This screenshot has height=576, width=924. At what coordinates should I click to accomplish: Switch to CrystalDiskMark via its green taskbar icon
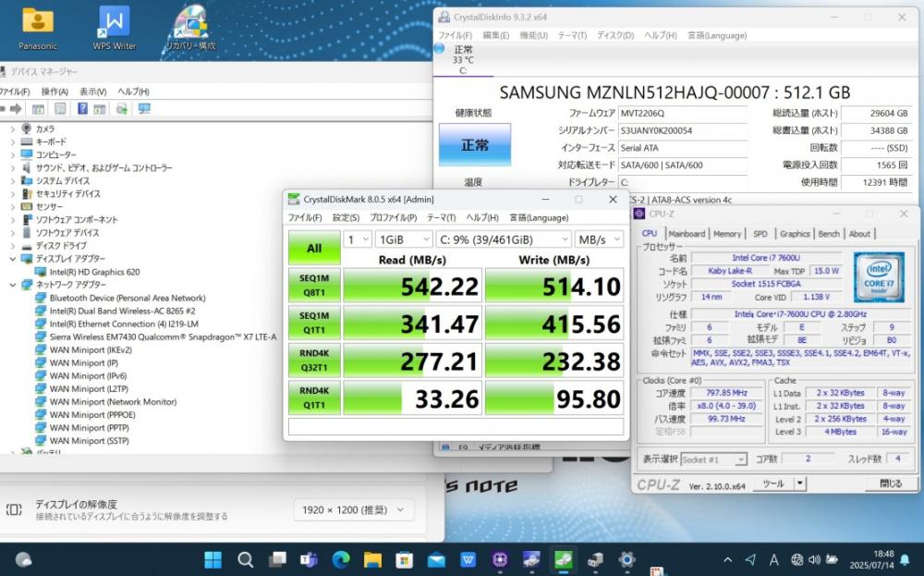[564, 559]
